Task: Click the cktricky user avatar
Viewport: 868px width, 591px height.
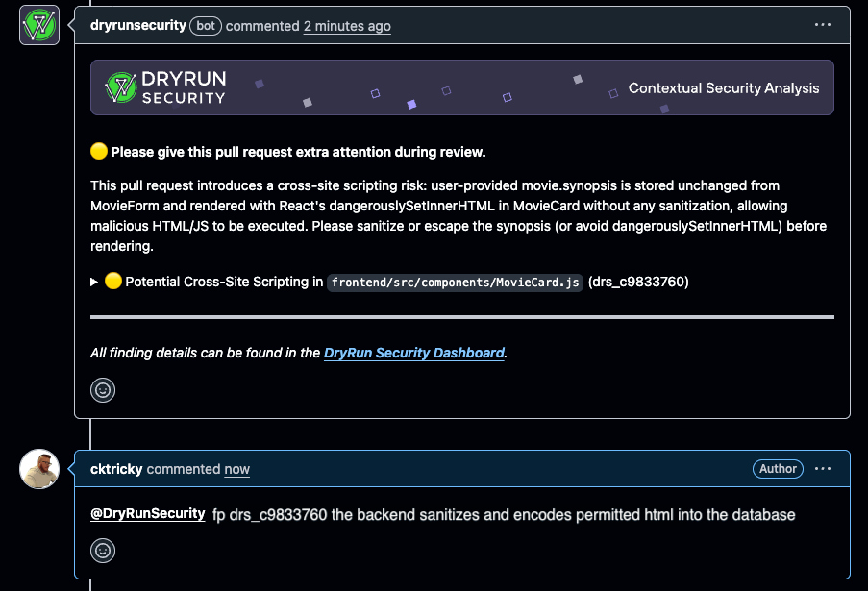Action: click(39, 469)
